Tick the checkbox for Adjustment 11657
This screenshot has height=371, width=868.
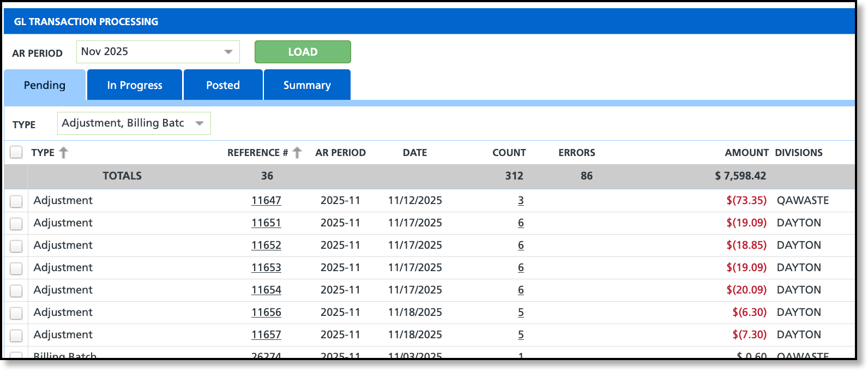click(16, 336)
